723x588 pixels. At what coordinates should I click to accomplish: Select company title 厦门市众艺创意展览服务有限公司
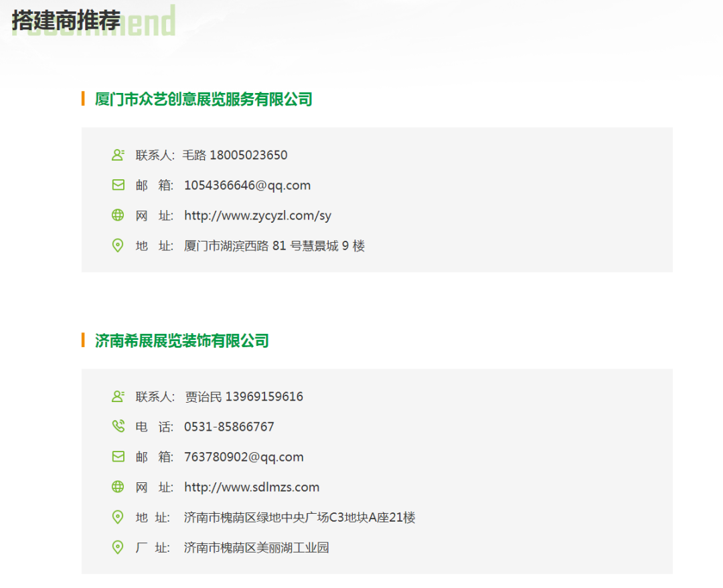coord(204,99)
